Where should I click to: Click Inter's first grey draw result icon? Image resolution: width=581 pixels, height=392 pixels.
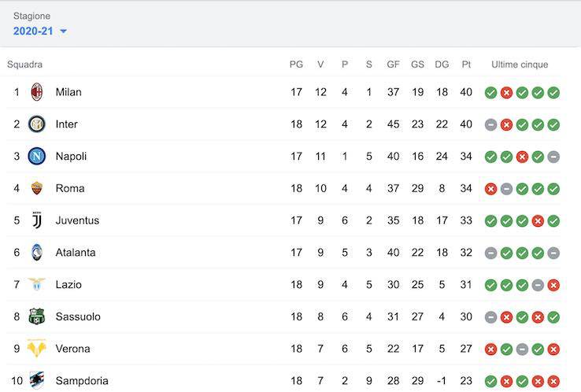490,124
